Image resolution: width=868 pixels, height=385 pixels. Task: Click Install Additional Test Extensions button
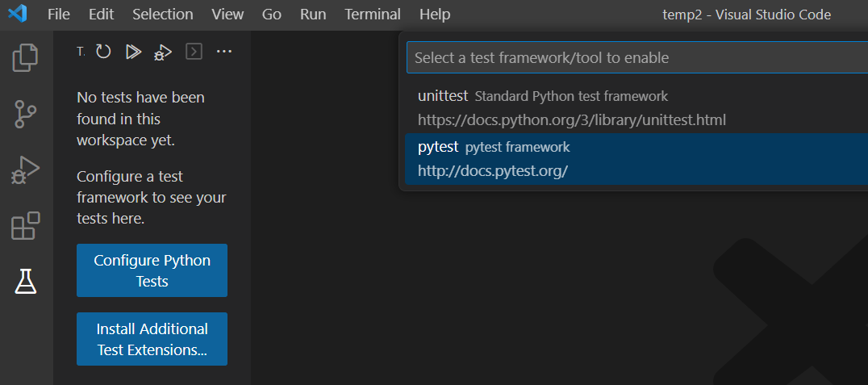pyautogui.click(x=152, y=339)
